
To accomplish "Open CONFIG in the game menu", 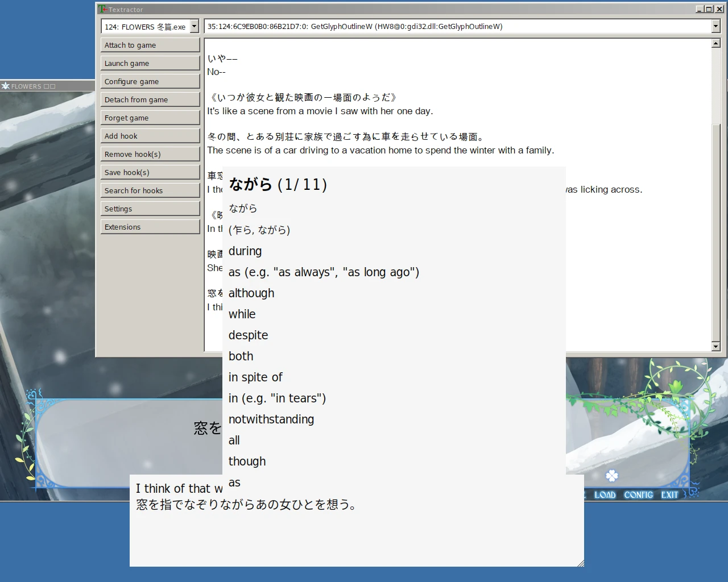I will tap(638, 495).
